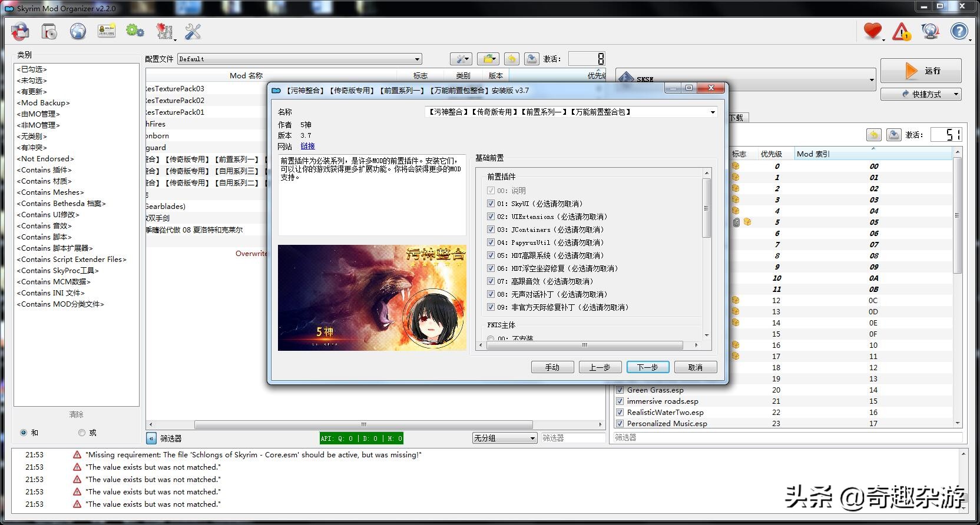Select the <有更新> category filter
The height and width of the screenshot is (525, 980).
(x=32, y=92)
